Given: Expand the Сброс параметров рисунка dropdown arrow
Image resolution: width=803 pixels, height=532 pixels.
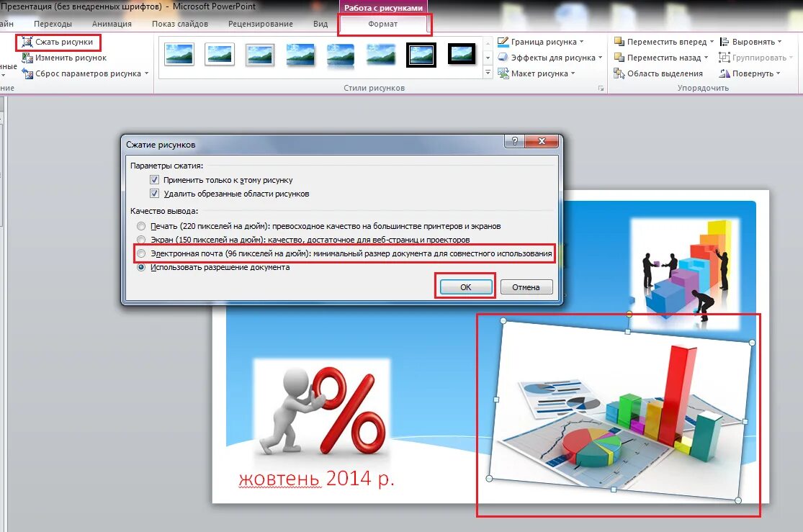Looking at the screenshot, I should 146,73.
